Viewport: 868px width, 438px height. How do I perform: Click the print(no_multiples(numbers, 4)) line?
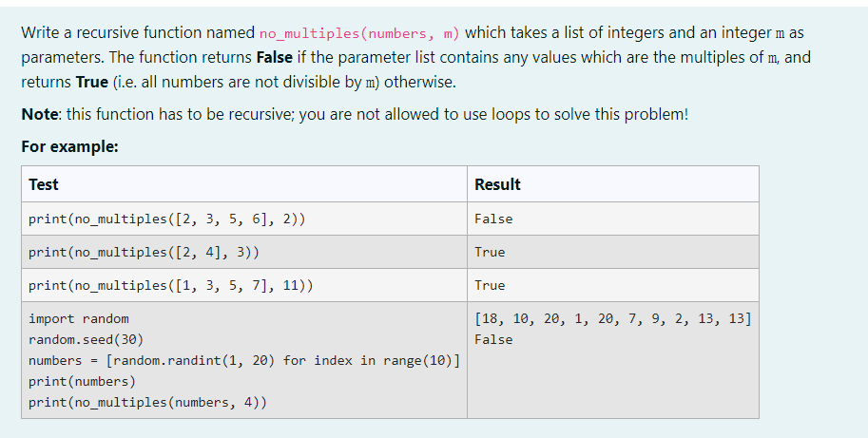tap(147, 403)
